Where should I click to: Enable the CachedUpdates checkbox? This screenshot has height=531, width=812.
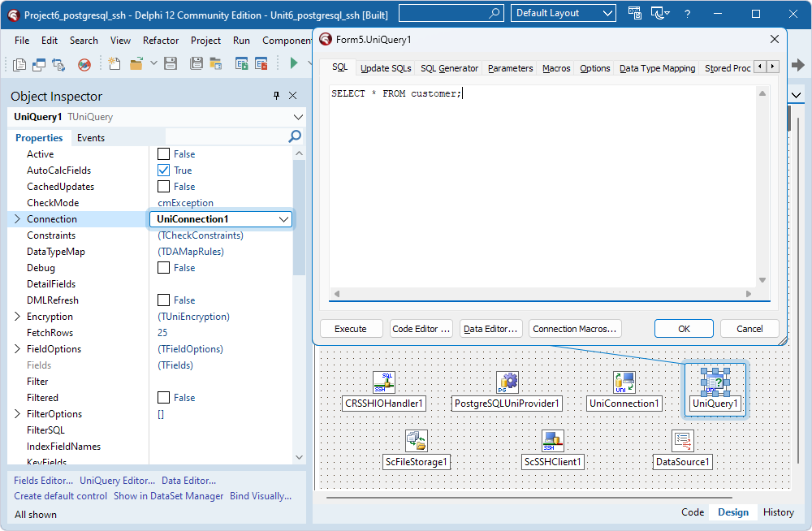[164, 187]
